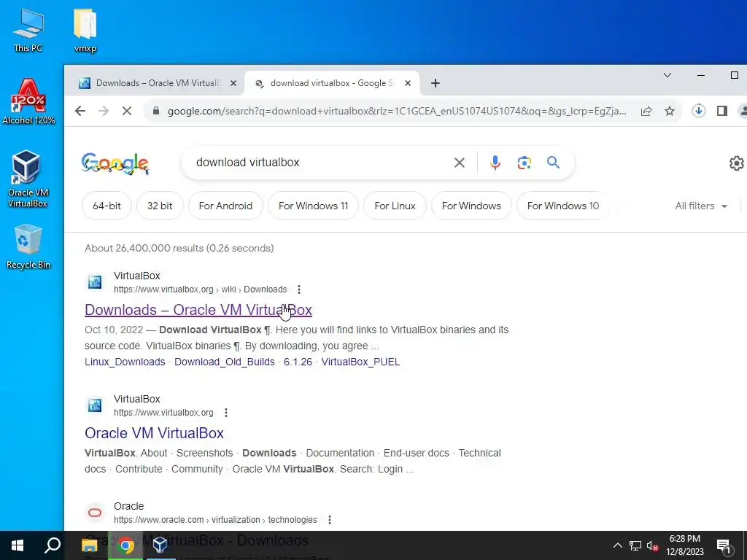Open This PC desktop icon
The image size is (747, 560).
28,31
